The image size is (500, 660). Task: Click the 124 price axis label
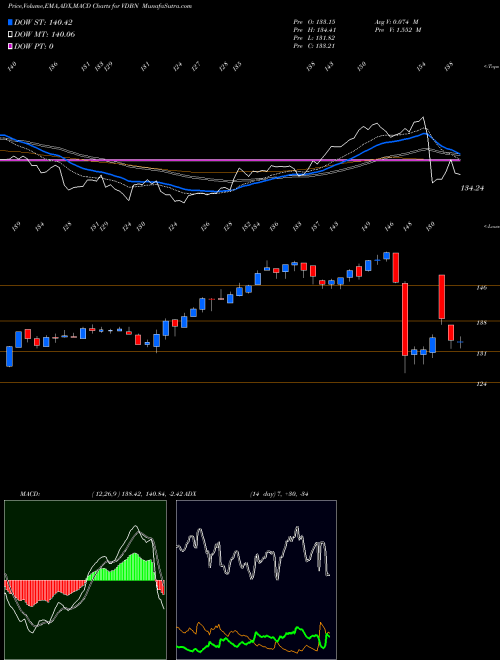pos(482,384)
